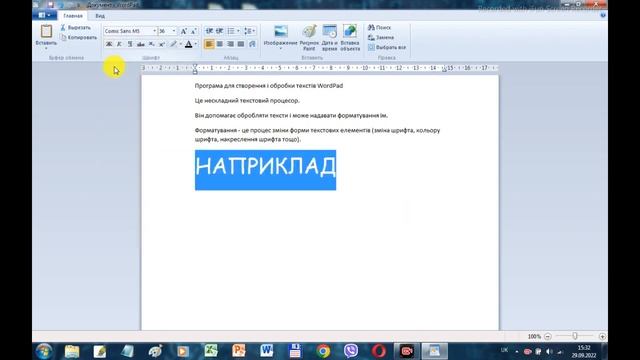The width and height of the screenshot is (640, 360).
Task: Align text left
Action: click(209, 44)
